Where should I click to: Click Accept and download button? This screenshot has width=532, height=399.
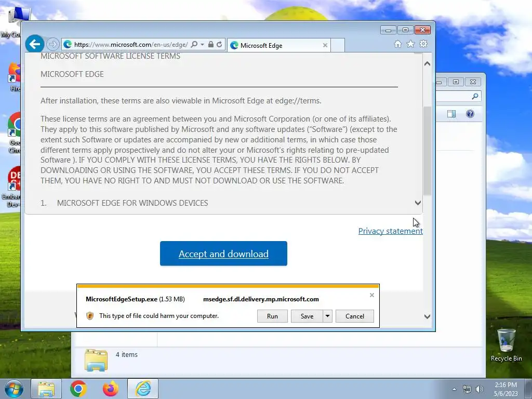tap(223, 254)
